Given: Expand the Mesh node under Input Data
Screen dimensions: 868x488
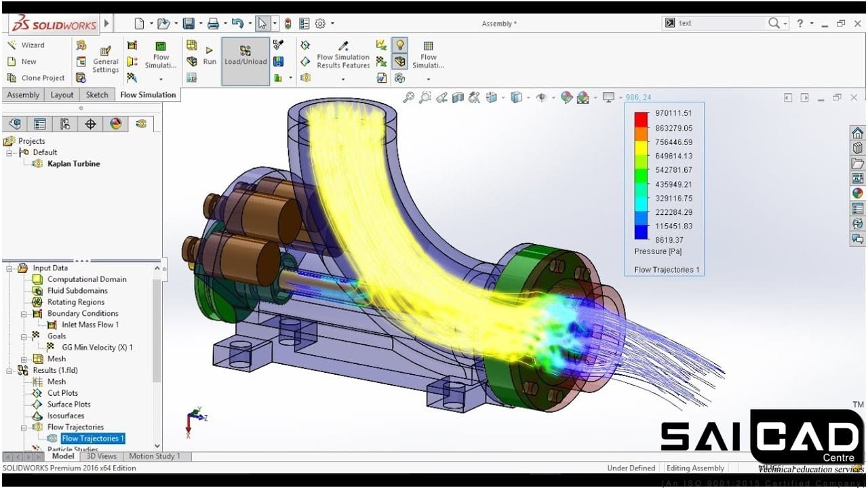Looking at the screenshot, I should [x=24, y=359].
